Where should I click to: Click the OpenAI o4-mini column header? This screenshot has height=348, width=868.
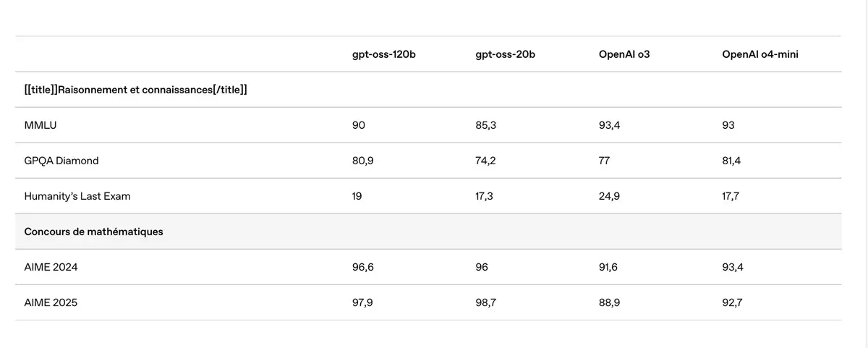(759, 55)
